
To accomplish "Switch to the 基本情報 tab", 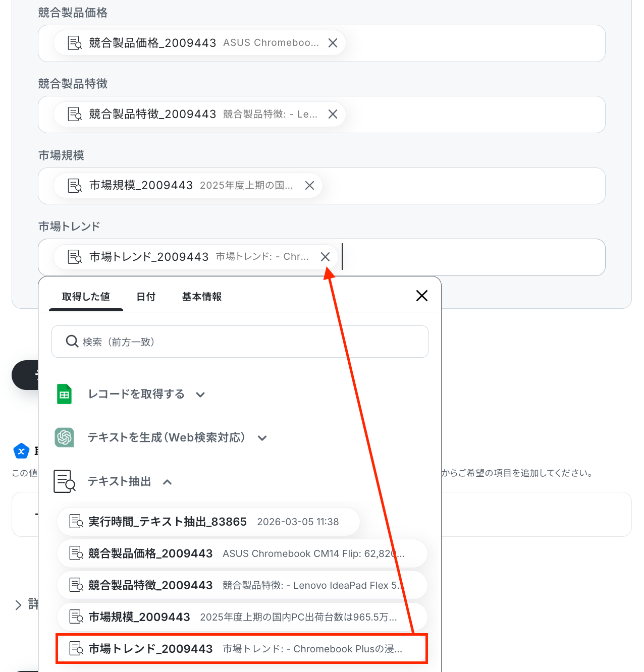I will [x=202, y=297].
